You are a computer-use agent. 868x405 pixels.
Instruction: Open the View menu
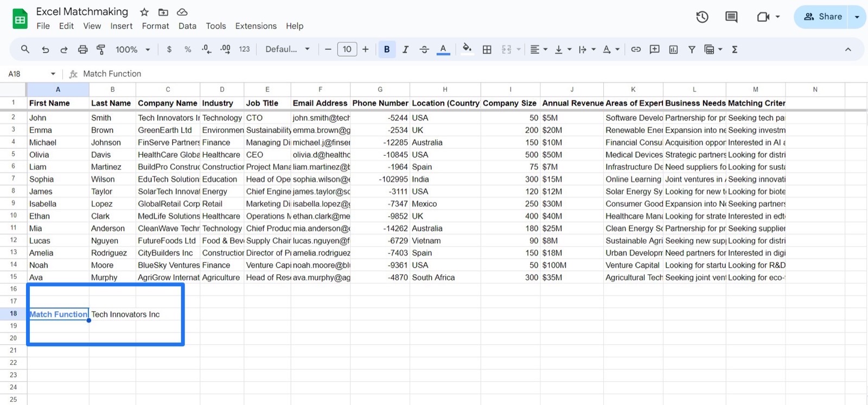(x=92, y=26)
